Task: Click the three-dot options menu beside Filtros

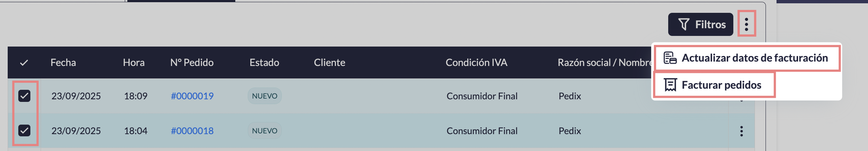Action: coord(747,24)
